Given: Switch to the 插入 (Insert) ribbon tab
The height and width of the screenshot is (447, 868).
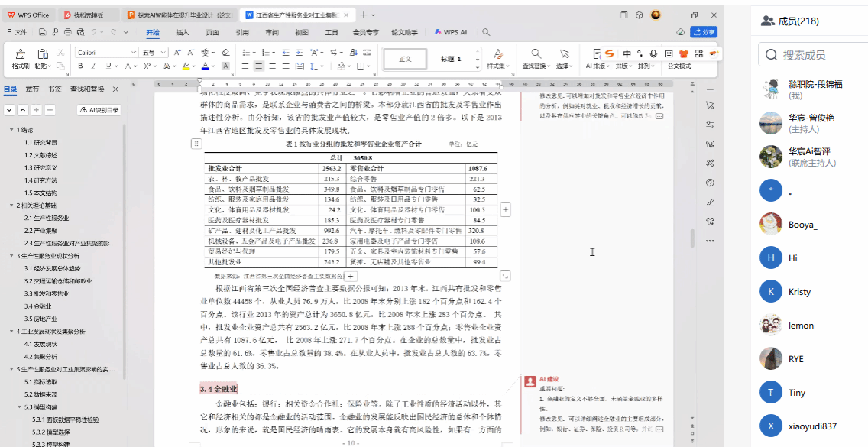Looking at the screenshot, I should click(x=183, y=32).
